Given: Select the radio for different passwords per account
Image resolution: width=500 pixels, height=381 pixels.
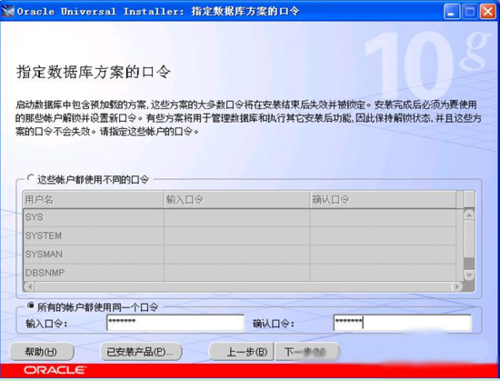Looking at the screenshot, I should point(31,178).
